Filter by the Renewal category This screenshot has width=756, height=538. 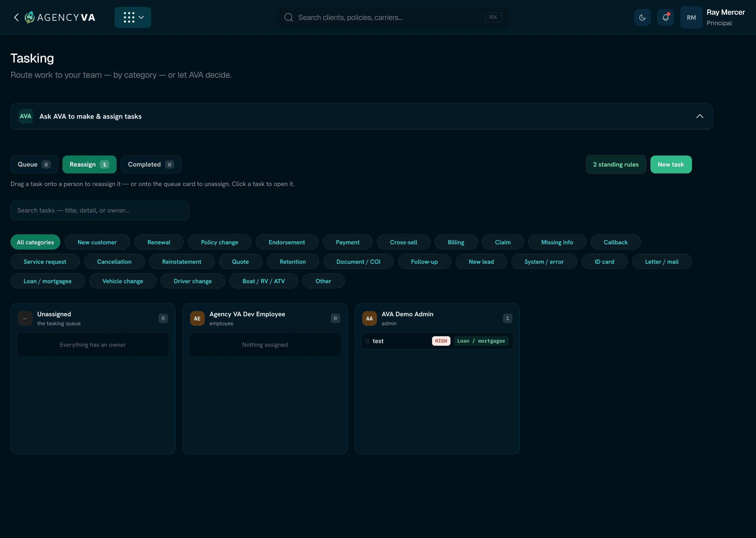(159, 242)
